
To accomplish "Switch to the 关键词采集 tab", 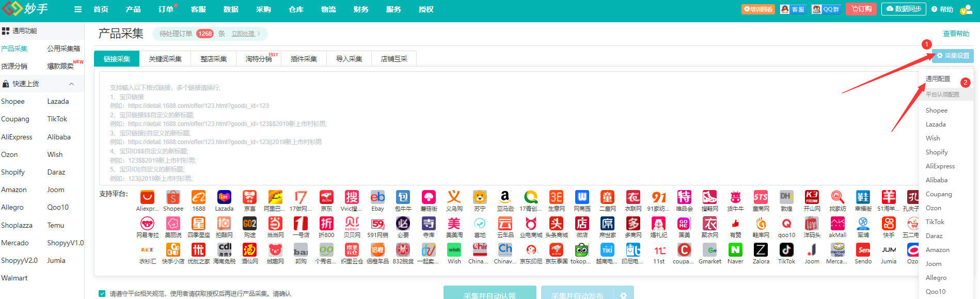I will [x=165, y=59].
